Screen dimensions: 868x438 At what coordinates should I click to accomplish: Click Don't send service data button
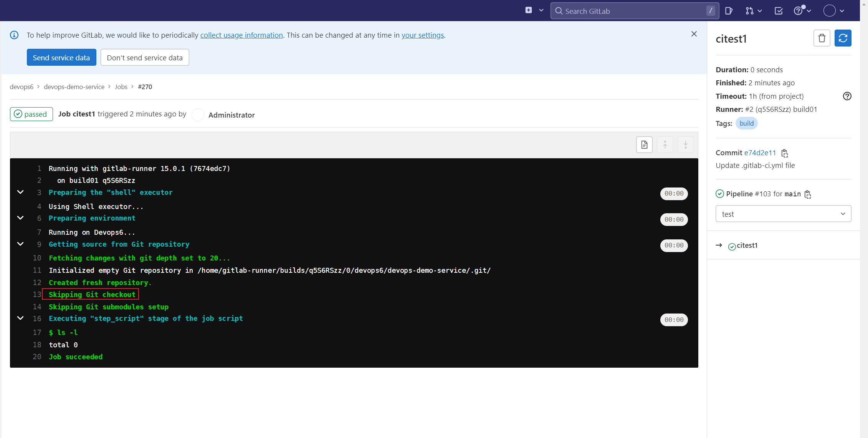coord(145,57)
